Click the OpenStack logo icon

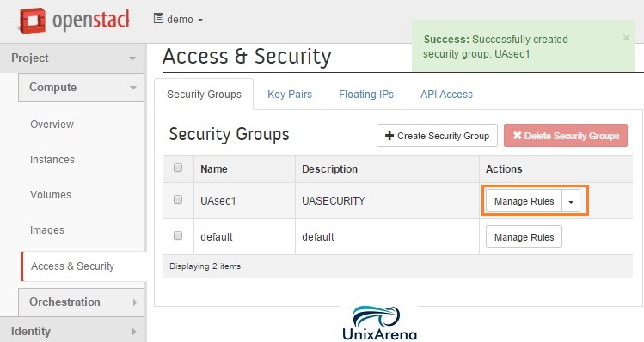coord(32,20)
